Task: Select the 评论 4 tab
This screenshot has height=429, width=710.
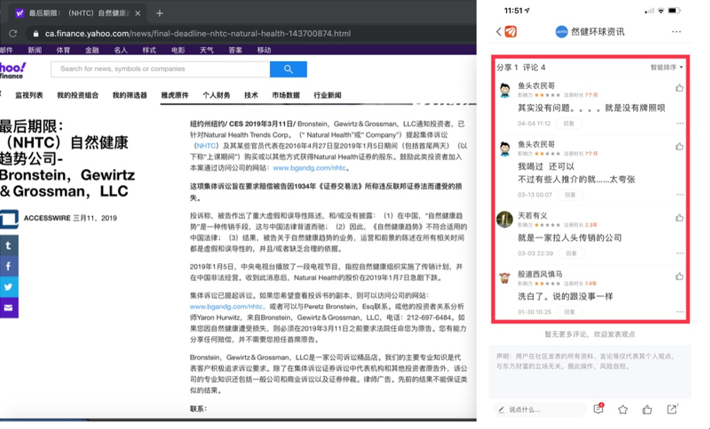Action: 534,67
